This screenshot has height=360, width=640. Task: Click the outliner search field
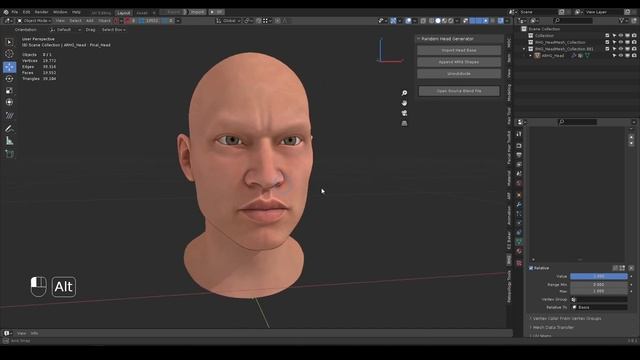(573, 20)
